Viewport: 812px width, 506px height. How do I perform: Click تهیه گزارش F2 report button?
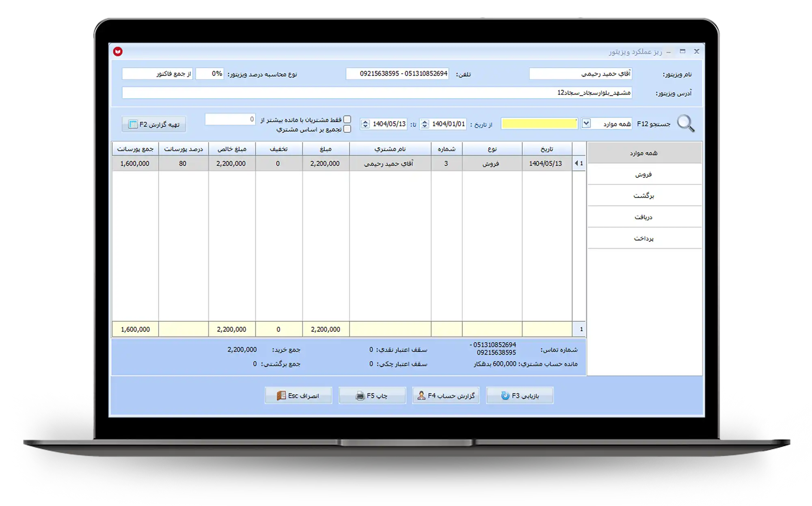click(154, 124)
